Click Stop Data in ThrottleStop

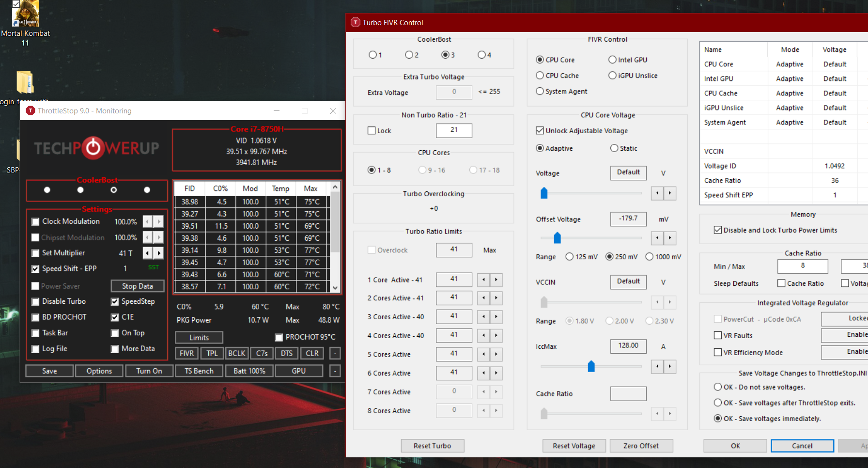(138, 286)
